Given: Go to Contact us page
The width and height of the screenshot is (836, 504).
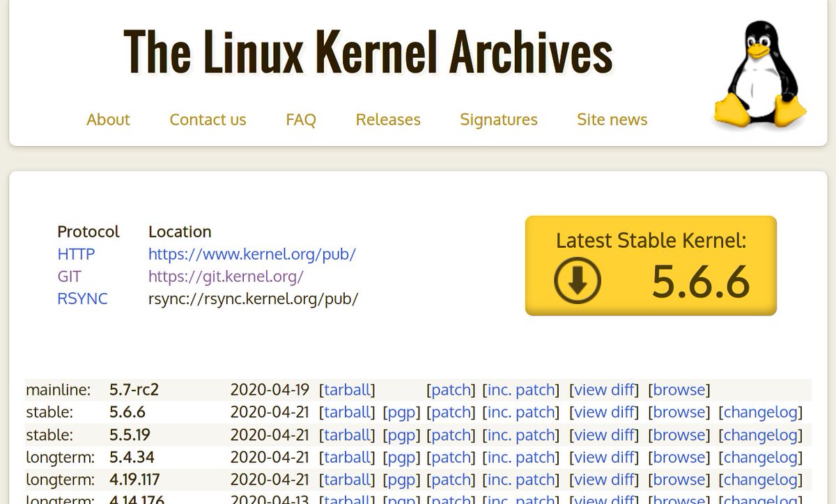Looking at the screenshot, I should click(x=208, y=120).
